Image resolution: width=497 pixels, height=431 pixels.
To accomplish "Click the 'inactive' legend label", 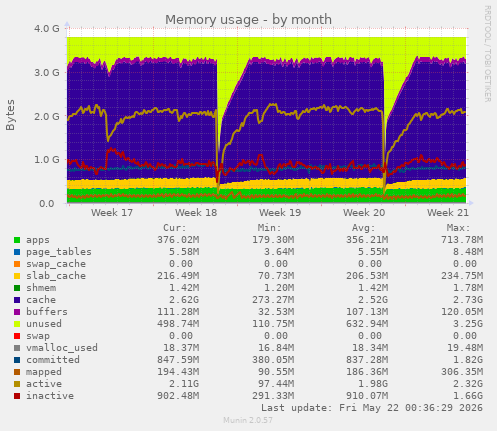I will pos(50,396).
